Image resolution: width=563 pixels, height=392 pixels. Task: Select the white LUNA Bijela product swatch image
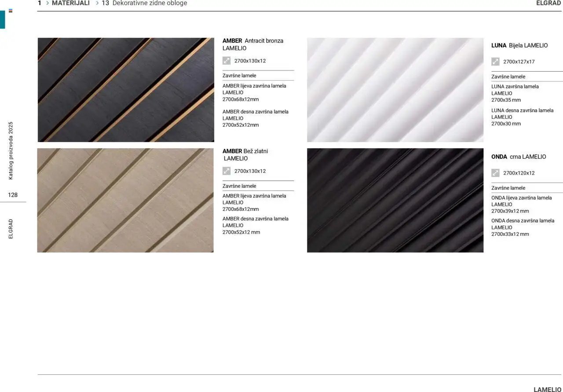[395, 90]
